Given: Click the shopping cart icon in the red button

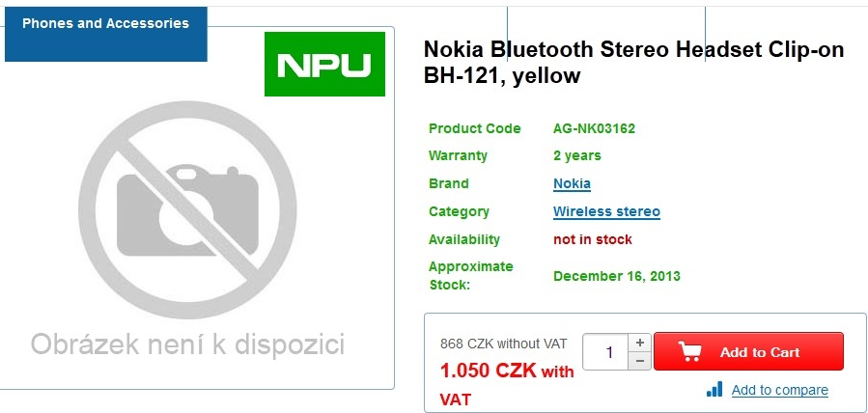Looking at the screenshot, I should click(x=689, y=352).
